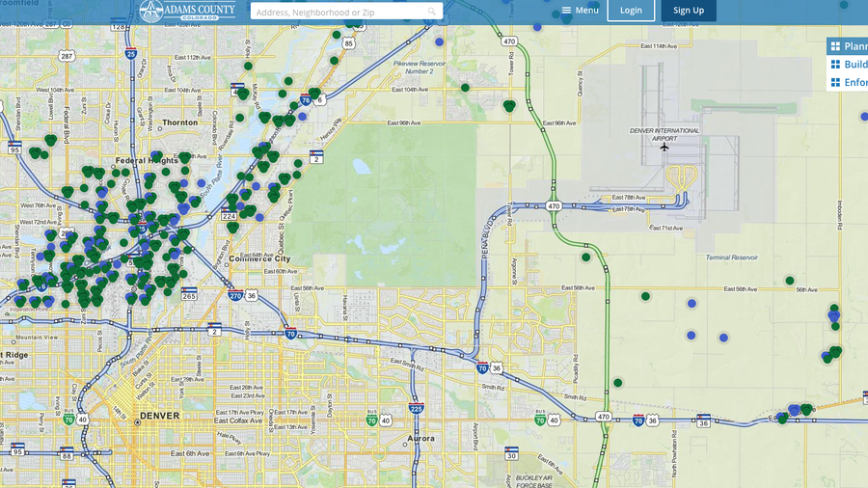The image size is (868, 488).
Task: Select green marker cluster beside Tower Rd
Action: [x=509, y=106]
